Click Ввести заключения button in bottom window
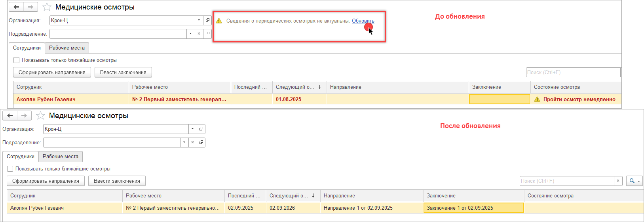644x222 pixels. tap(117, 181)
